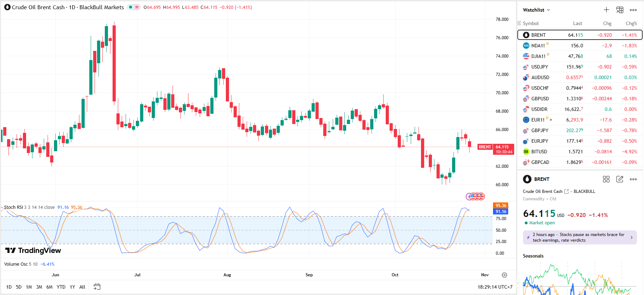Select the YTD time range
The height and width of the screenshot is (295, 644).
61,287
